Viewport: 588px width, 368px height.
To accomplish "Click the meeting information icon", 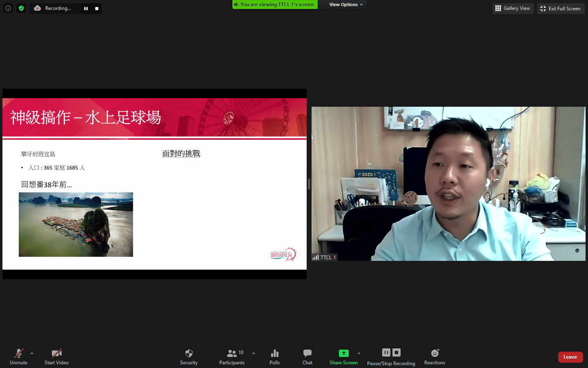I will (x=8, y=8).
